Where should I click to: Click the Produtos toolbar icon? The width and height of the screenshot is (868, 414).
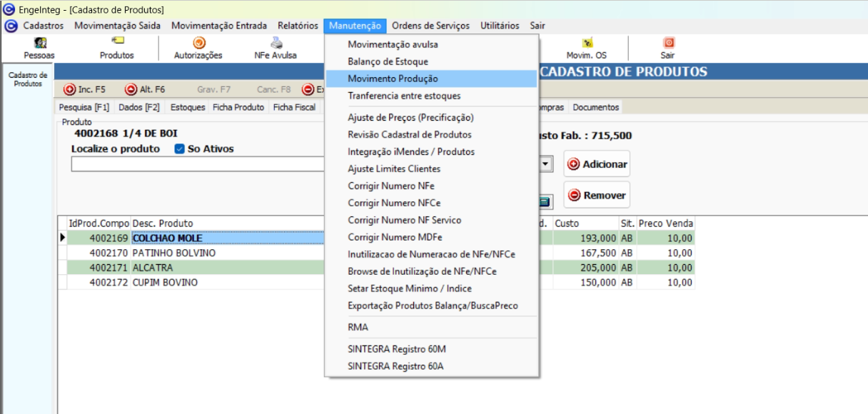point(116,44)
